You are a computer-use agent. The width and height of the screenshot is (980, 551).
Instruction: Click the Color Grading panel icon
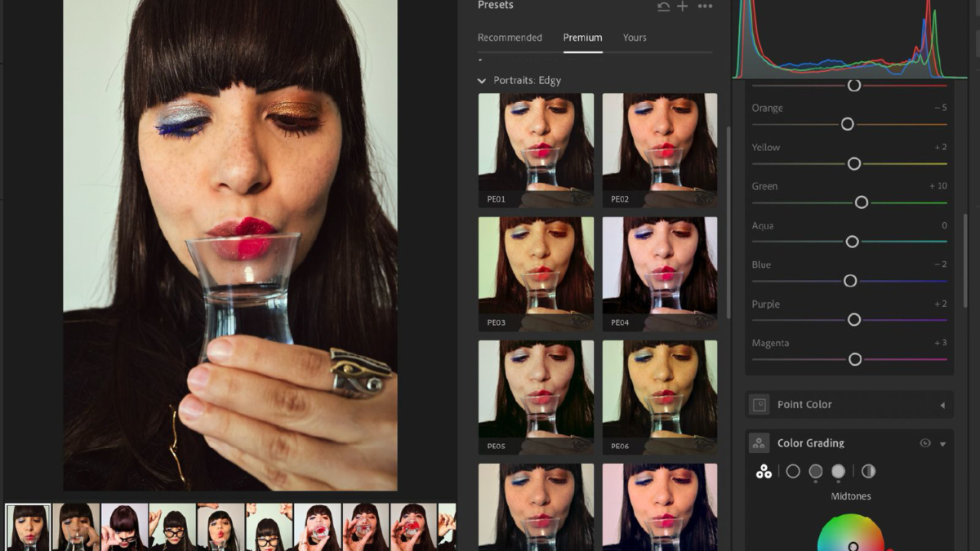click(x=759, y=443)
